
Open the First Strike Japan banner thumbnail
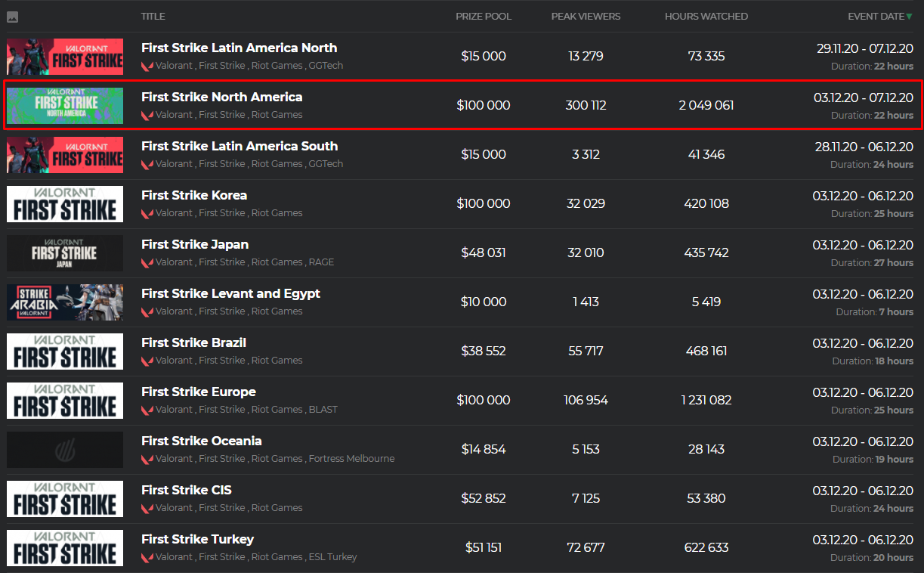[65, 253]
